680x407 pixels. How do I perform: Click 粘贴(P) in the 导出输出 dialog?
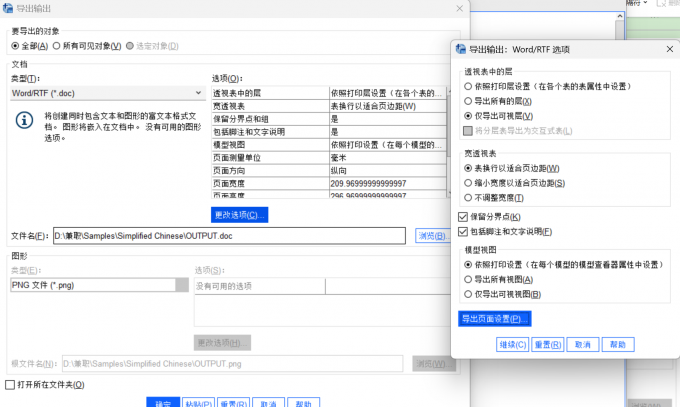pyautogui.click(x=199, y=402)
